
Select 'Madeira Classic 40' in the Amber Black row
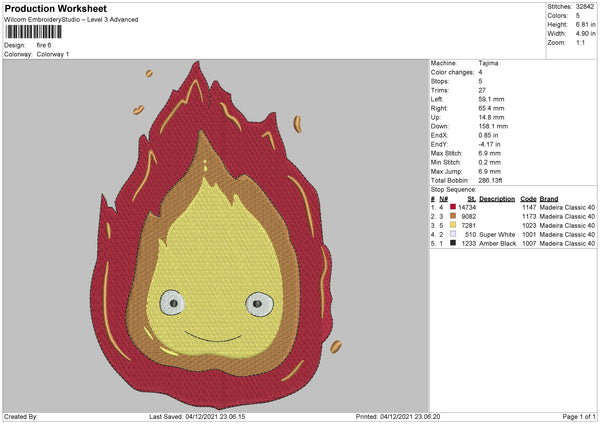pyautogui.click(x=567, y=243)
